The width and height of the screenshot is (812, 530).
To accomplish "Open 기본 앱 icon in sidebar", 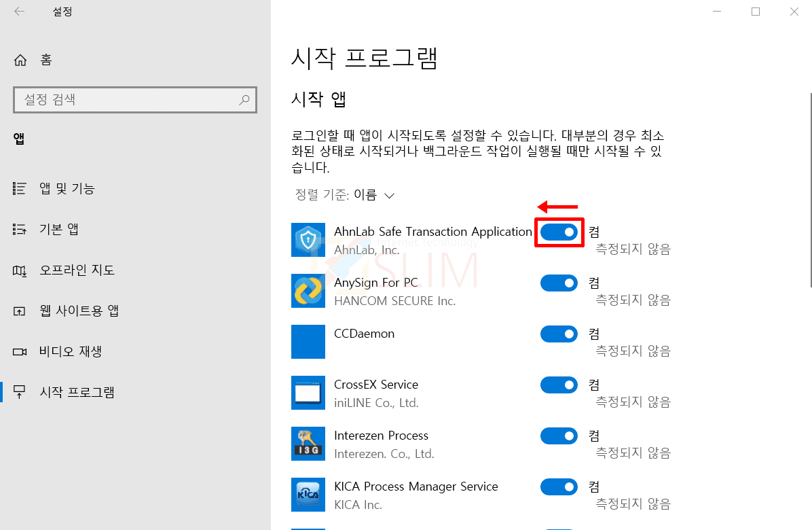I will point(20,229).
